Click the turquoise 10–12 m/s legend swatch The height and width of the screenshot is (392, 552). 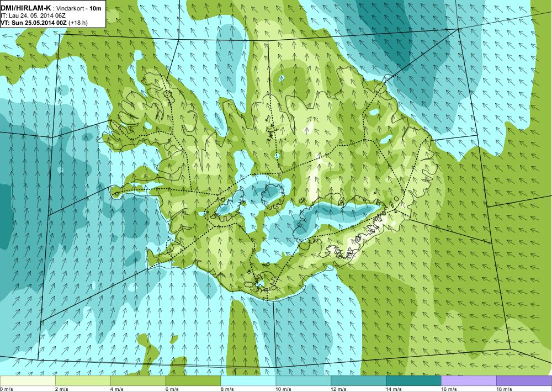(x=304, y=381)
